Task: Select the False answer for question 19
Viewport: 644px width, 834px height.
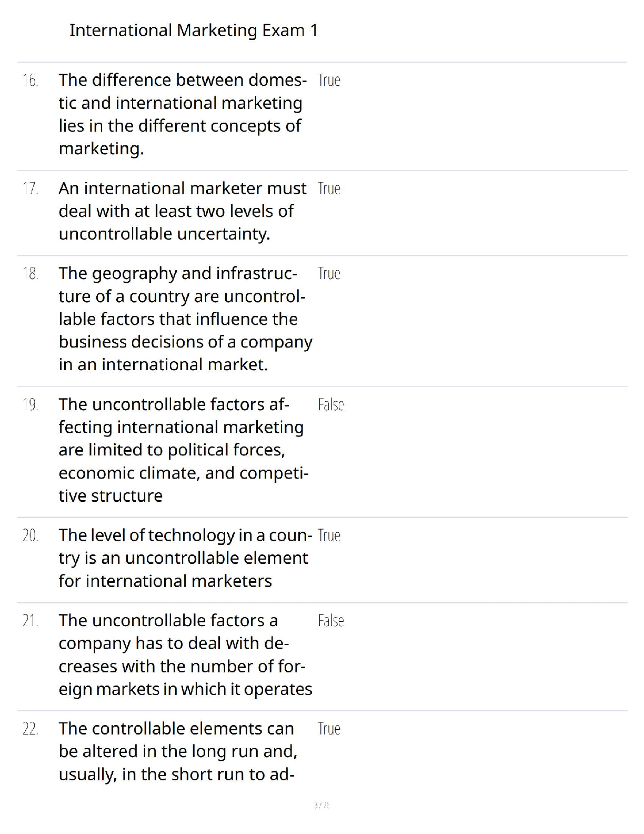Action: 331,405
